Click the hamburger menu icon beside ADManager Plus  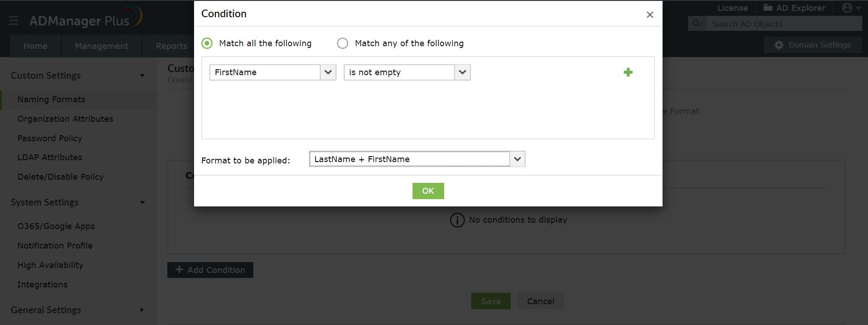[14, 20]
